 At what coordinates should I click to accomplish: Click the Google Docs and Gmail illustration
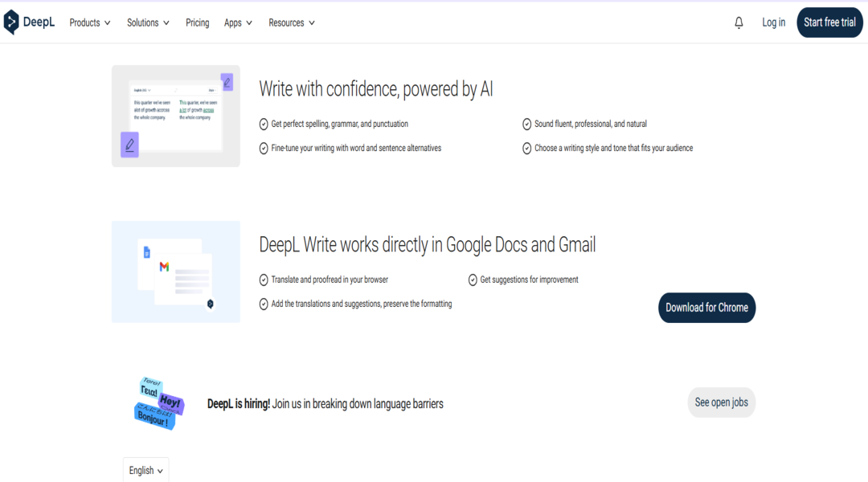pos(176,272)
